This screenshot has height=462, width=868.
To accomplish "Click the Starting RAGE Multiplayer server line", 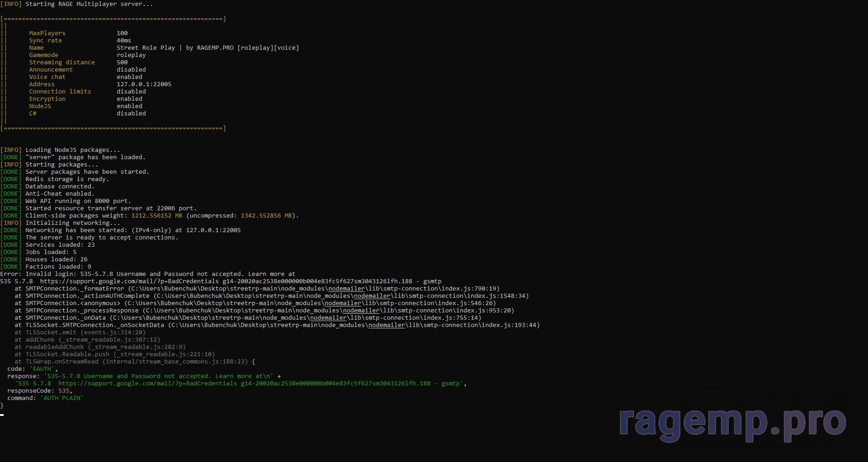I will coord(89,4).
